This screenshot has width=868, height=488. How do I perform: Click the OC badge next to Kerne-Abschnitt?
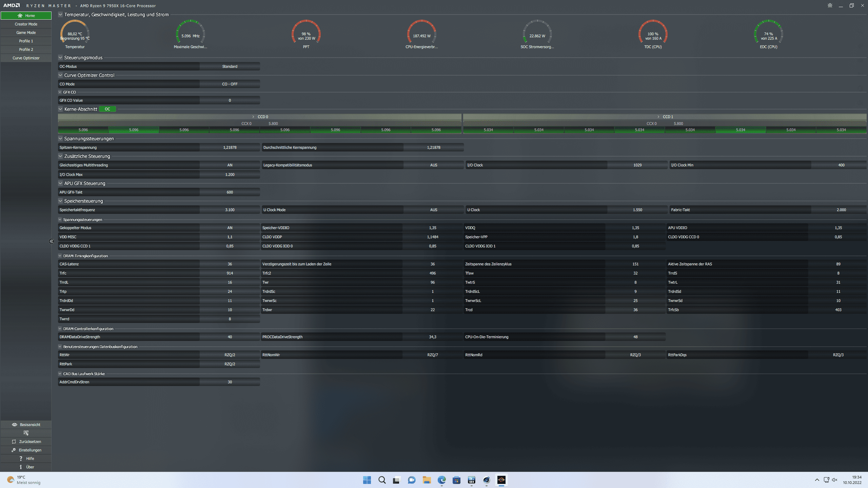pos(107,109)
